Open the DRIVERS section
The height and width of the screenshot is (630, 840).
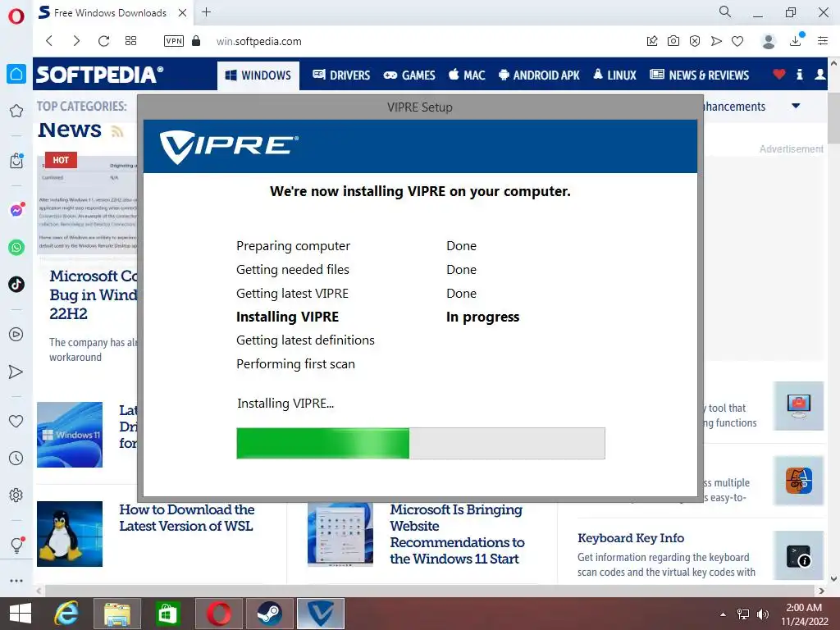[341, 75]
